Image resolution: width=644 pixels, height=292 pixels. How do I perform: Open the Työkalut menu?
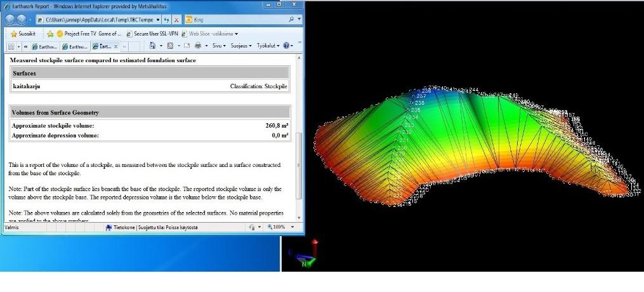(268, 46)
